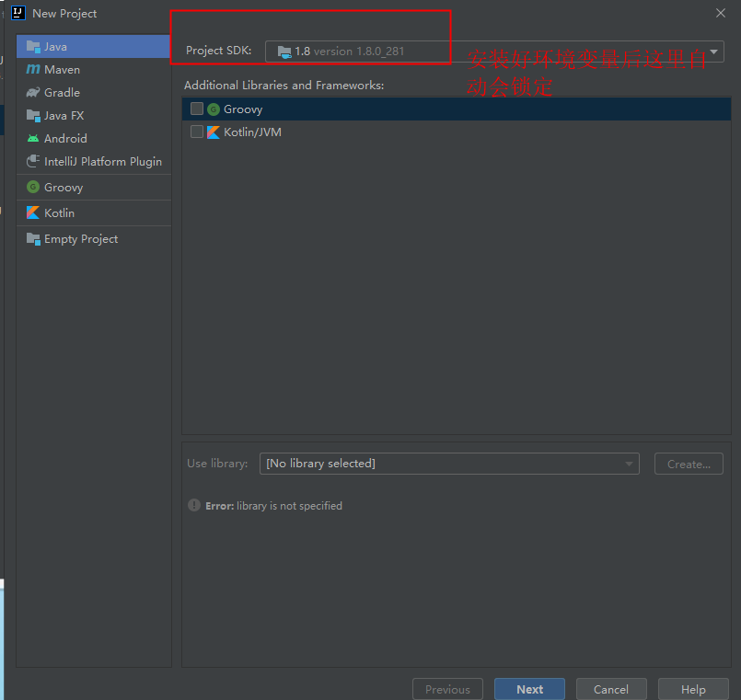The image size is (741, 700).
Task: Click the Cancel button
Action: pos(611,689)
